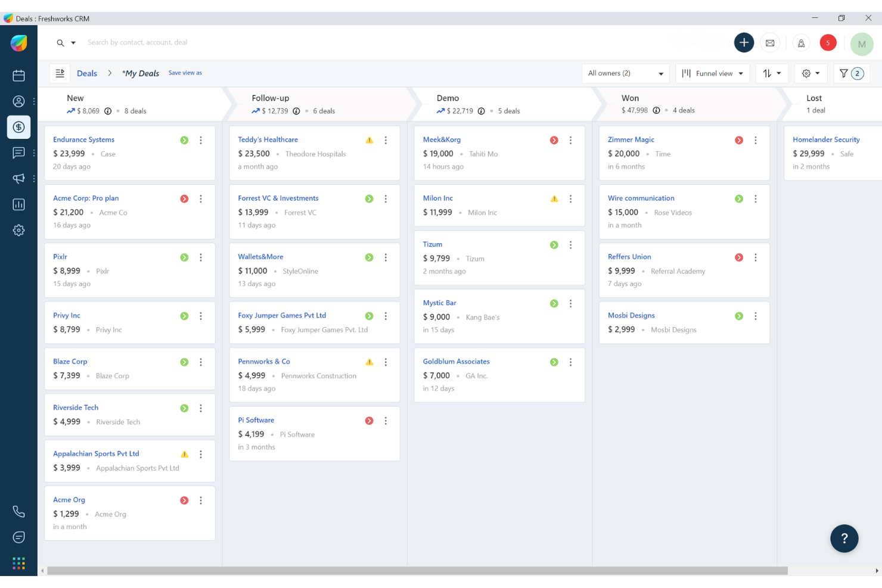Click the warning triangle on Teddy's Healthcare card
Screen dimensions: 882x588
tap(369, 139)
